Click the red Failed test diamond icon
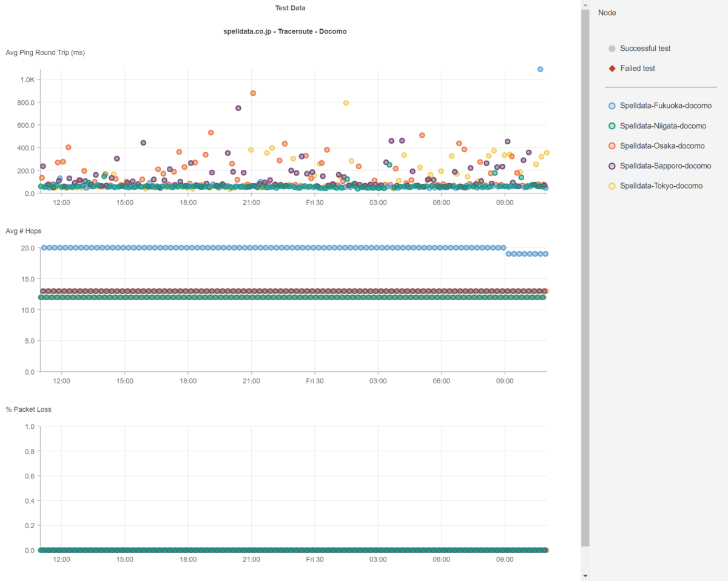This screenshot has height=581, width=728. [x=612, y=69]
